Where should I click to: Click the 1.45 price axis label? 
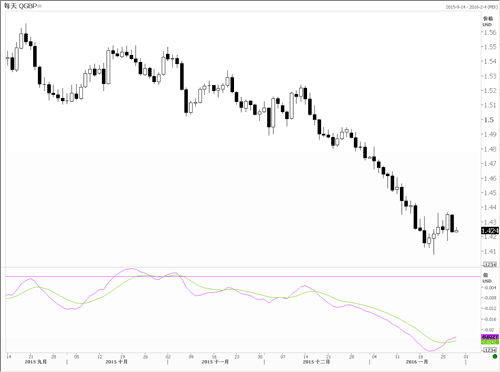point(490,193)
